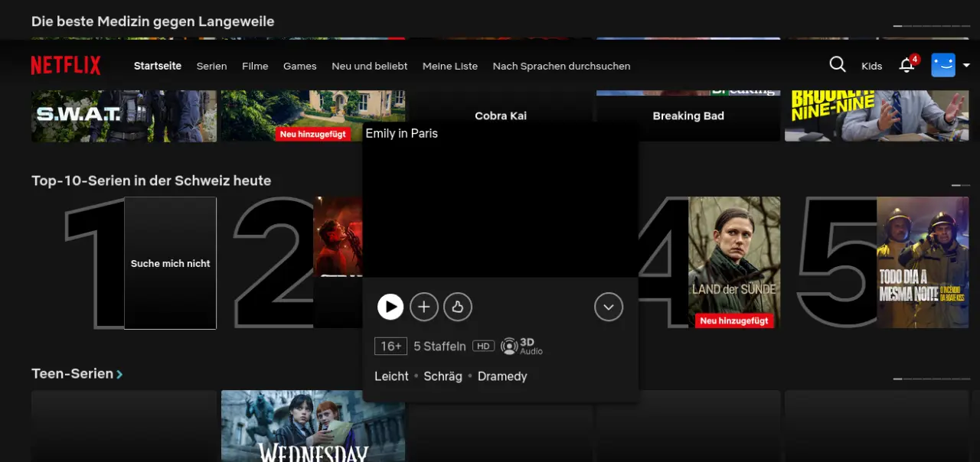The height and width of the screenshot is (462, 980).
Task: Click the Leicht genre tag
Action: [x=391, y=376]
